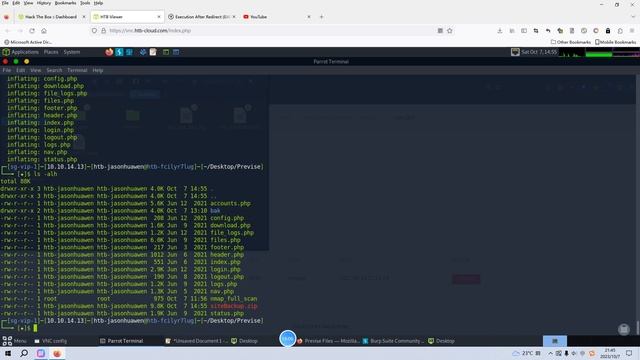This screenshot has width=640, height=360.
Task: Open the Parrot Menu launcher icon
Action: tap(7, 341)
